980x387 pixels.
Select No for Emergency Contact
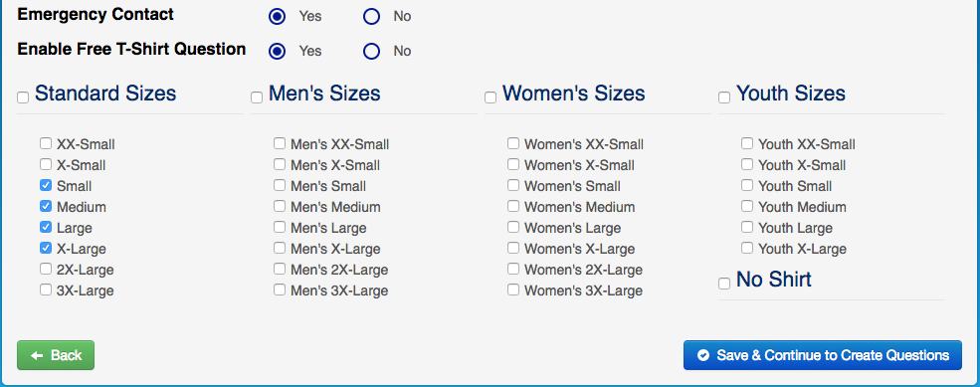click(x=372, y=16)
